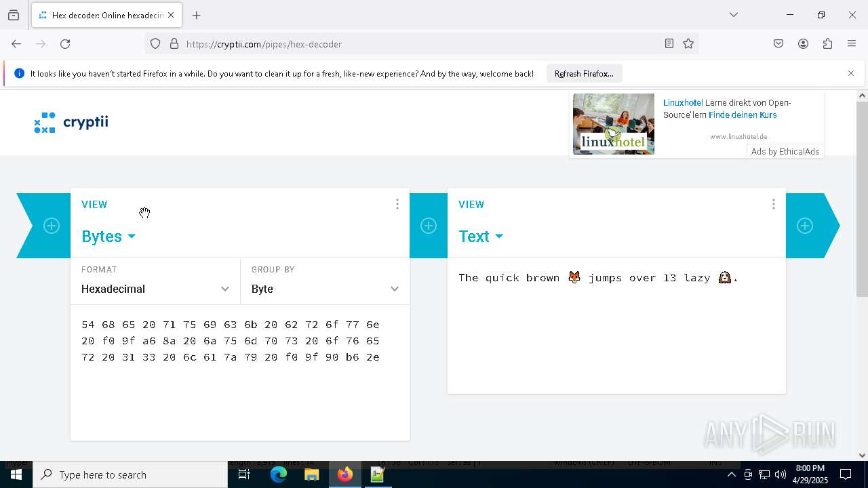
Task: Open the Linuxhotel ad link
Action: tap(683, 103)
